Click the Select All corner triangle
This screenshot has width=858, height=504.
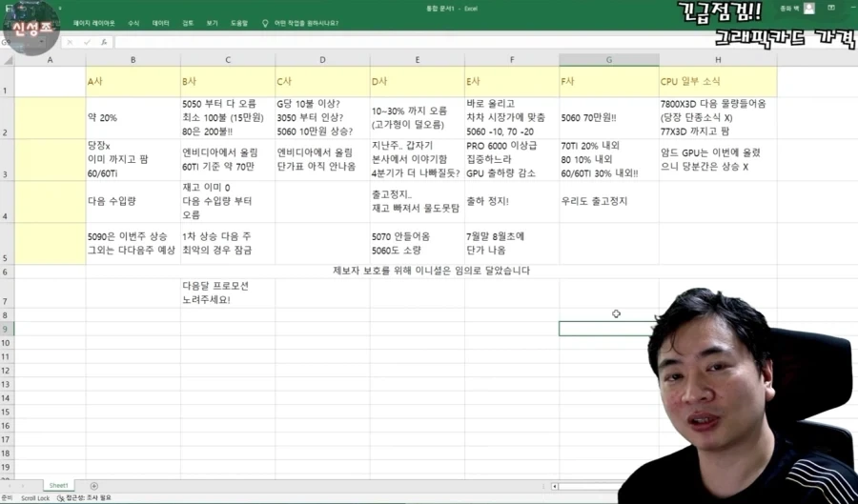[8, 60]
